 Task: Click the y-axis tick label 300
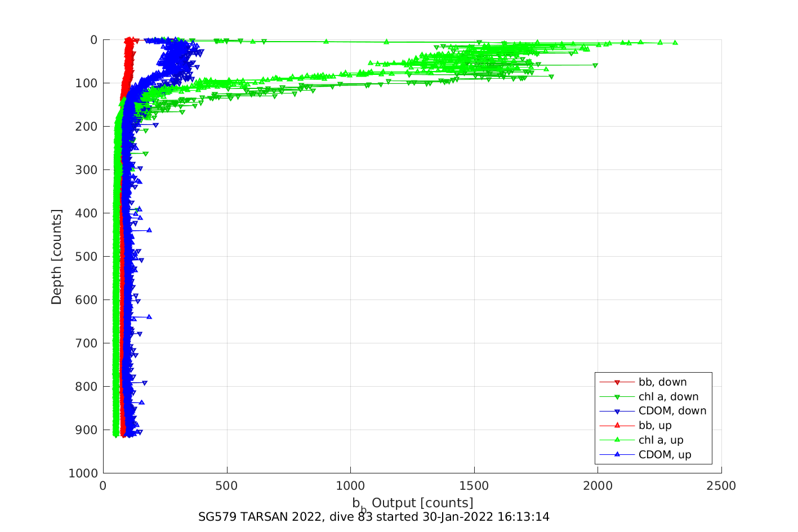86,170
